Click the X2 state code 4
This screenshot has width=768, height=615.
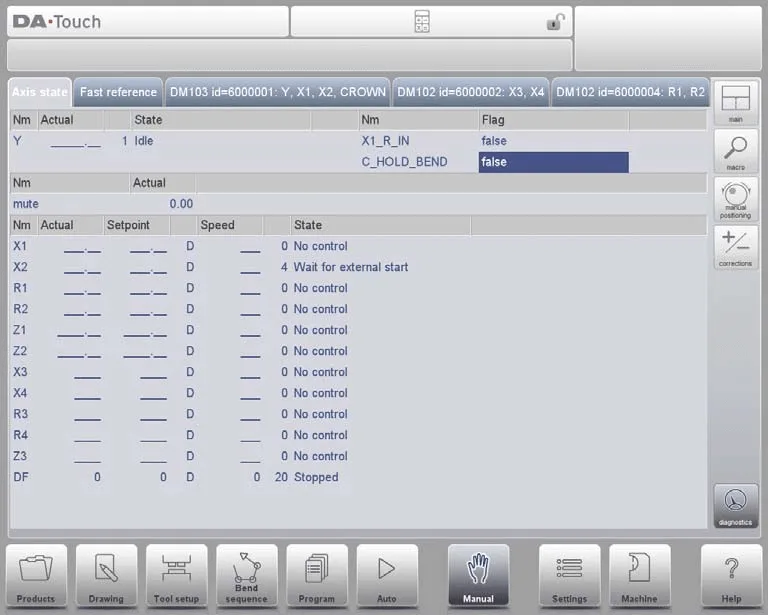(284, 267)
